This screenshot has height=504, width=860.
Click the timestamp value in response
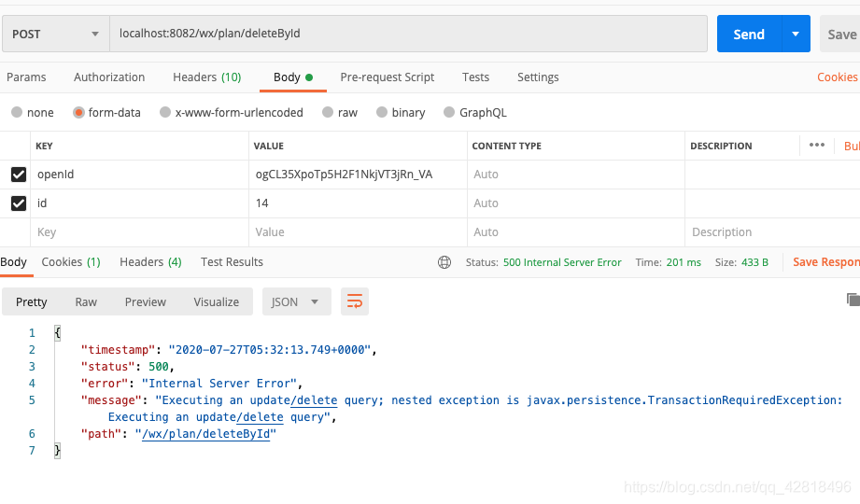270,350
